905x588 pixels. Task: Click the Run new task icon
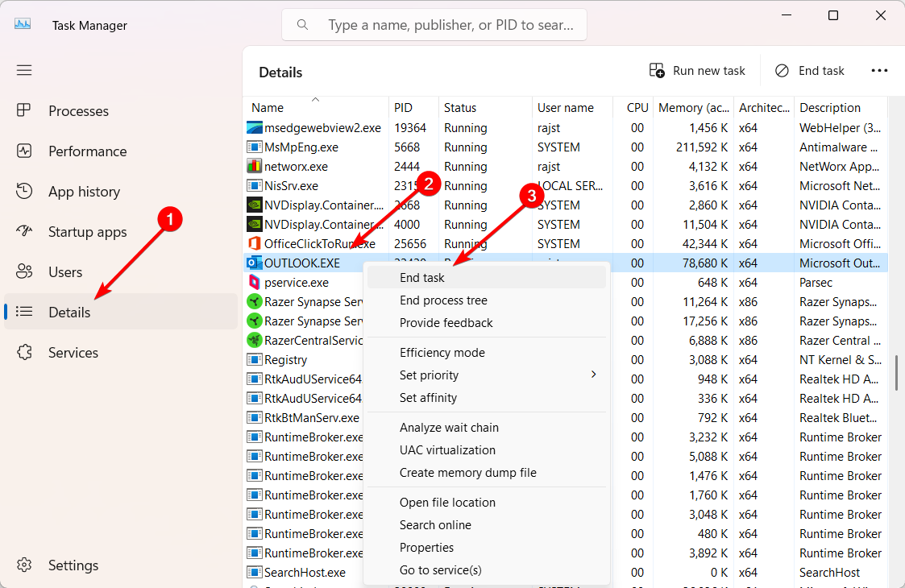(x=657, y=70)
